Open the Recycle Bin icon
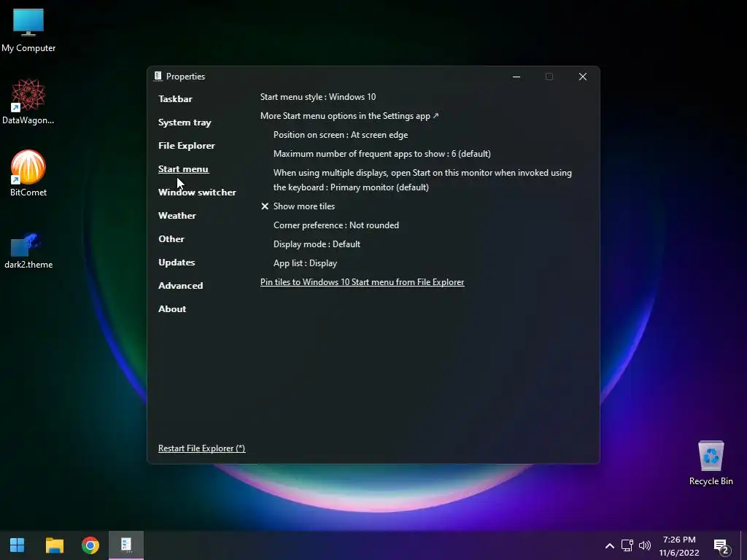 coord(711,463)
